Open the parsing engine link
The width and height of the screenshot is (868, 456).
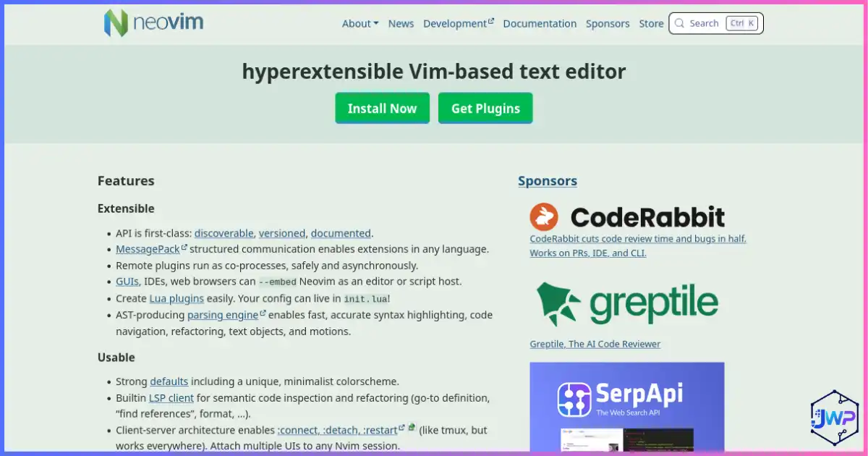pyautogui.click(x=223, y=315)
